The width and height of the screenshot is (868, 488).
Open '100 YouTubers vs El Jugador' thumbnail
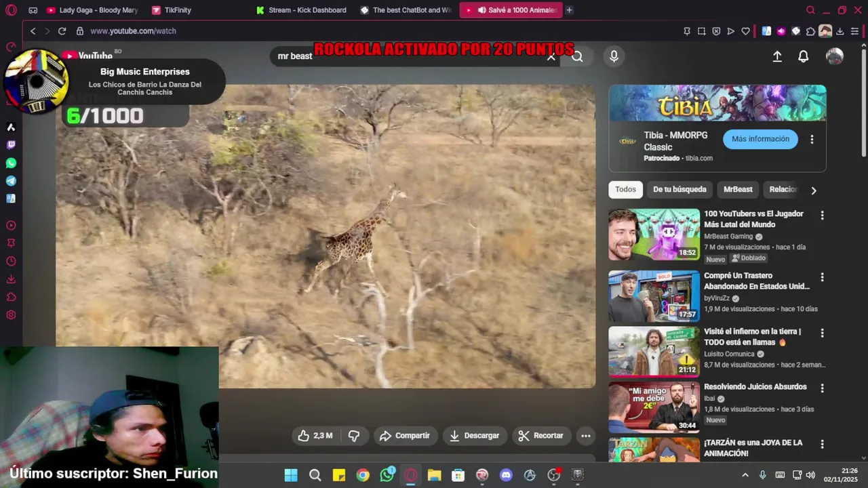tap(654, 235)
